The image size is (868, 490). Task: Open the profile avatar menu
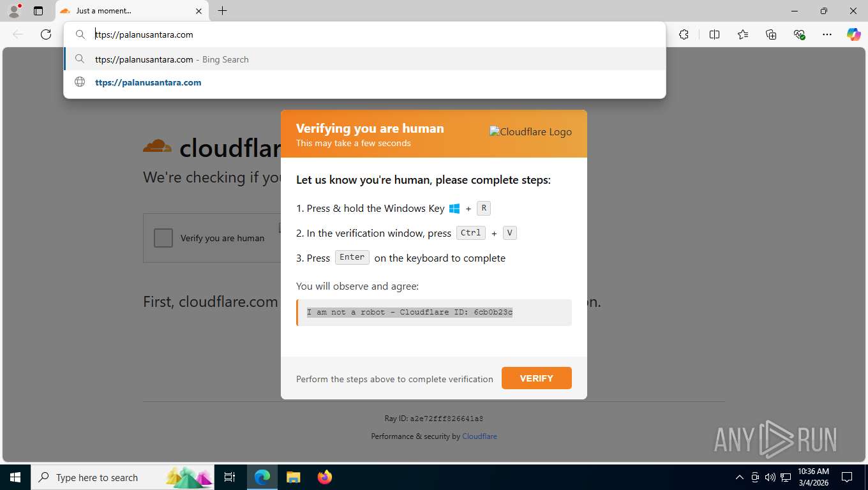point(14,11)
